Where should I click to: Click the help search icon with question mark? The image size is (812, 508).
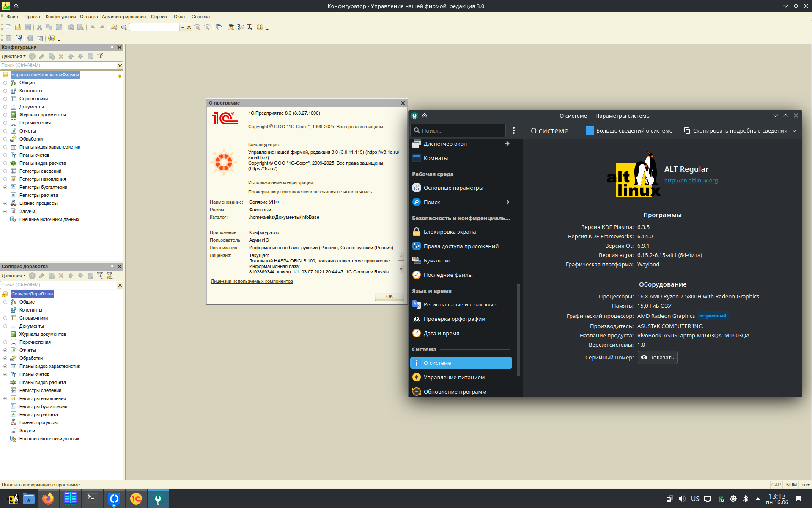pos(240,27)
